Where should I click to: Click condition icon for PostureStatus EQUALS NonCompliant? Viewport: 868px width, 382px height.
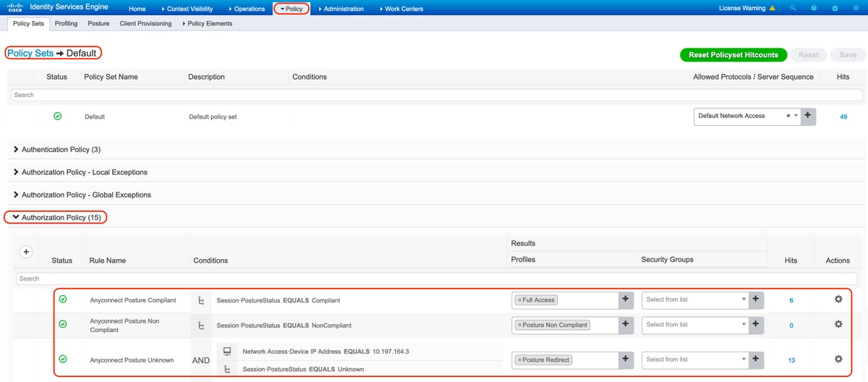(x=202, y=326)
